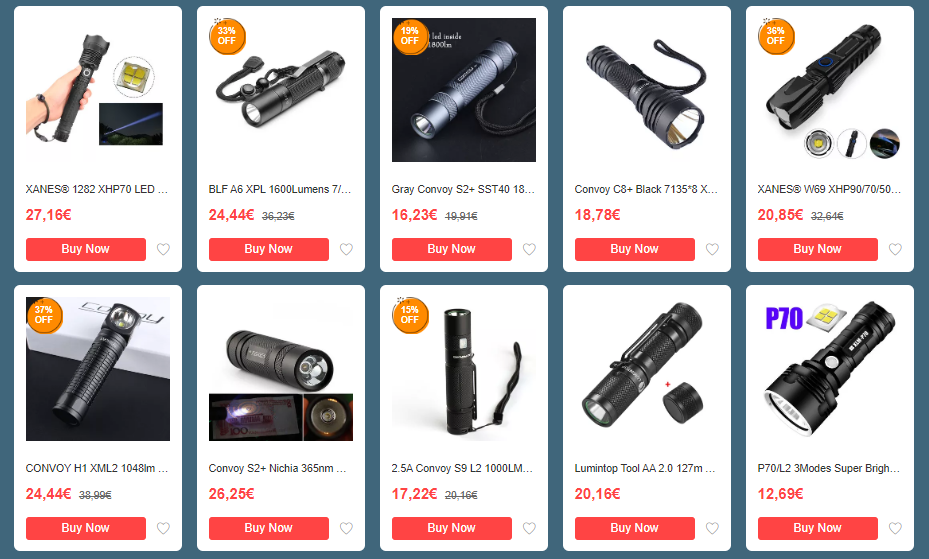The width and height of the screenshot is (929, 559).
Task: Buy Now the XANES 1282 XHP70 LED
Action: 86,249
